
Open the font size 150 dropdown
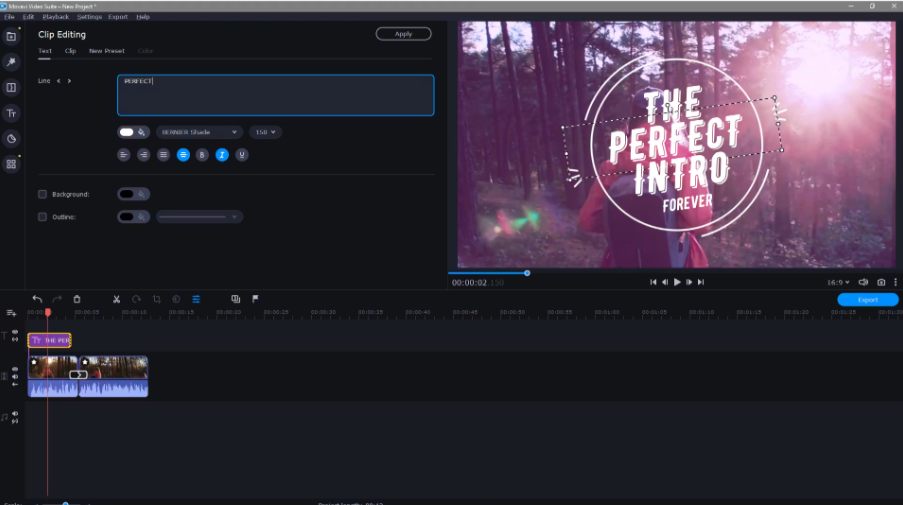(x=265, y=132)
